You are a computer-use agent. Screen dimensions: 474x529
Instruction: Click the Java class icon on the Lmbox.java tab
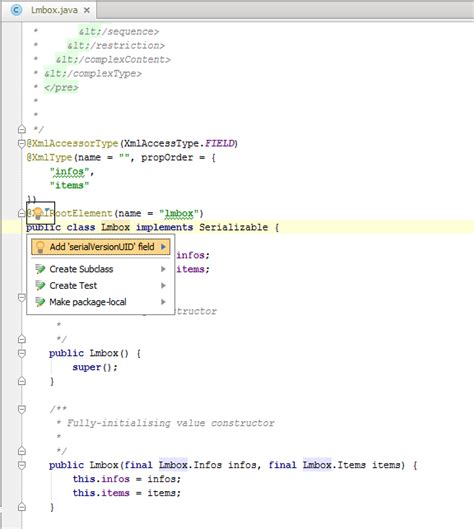[x=16, y=10]
